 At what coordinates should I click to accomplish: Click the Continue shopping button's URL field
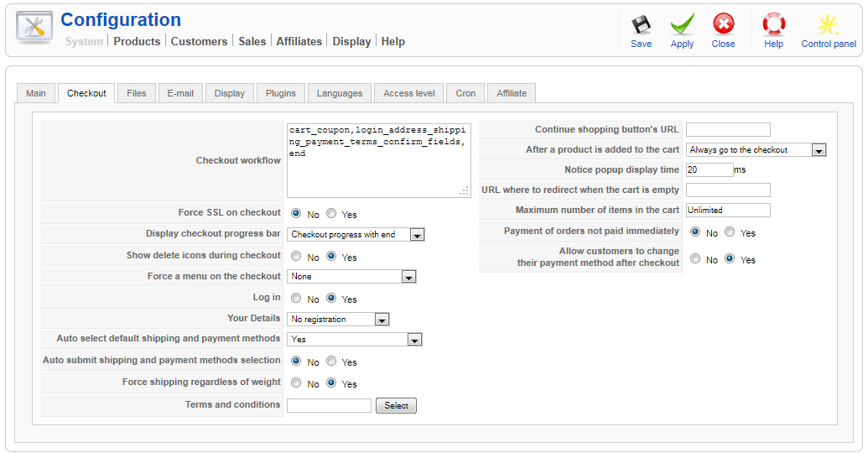click(728, 129)
